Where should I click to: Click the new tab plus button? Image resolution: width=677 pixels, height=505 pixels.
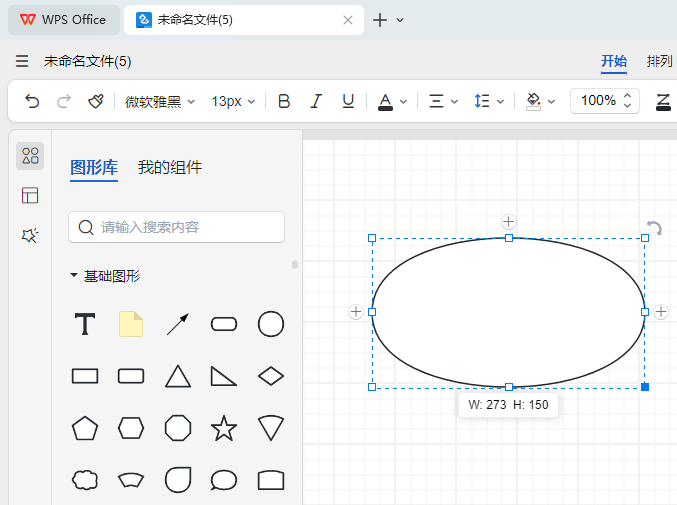click(x=380, y=20)
